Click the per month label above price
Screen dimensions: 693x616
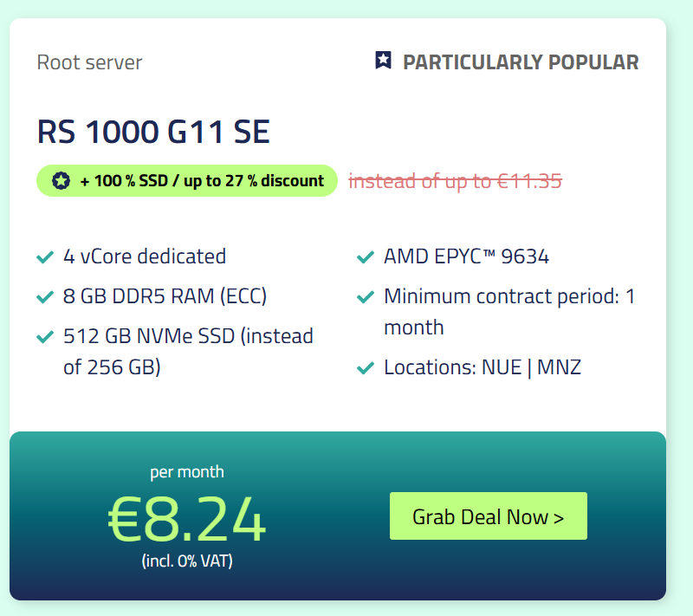187,472
